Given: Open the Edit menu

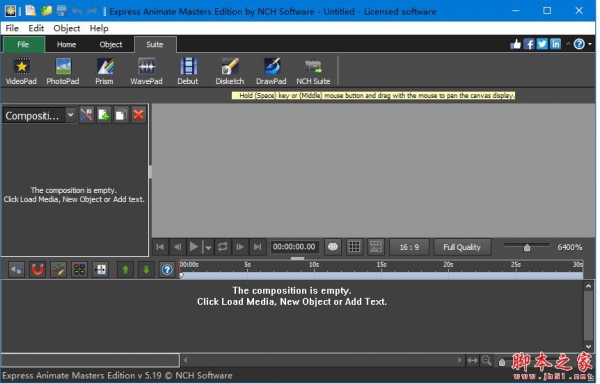Looking at the screenshot, I should [x=36, y=28].
